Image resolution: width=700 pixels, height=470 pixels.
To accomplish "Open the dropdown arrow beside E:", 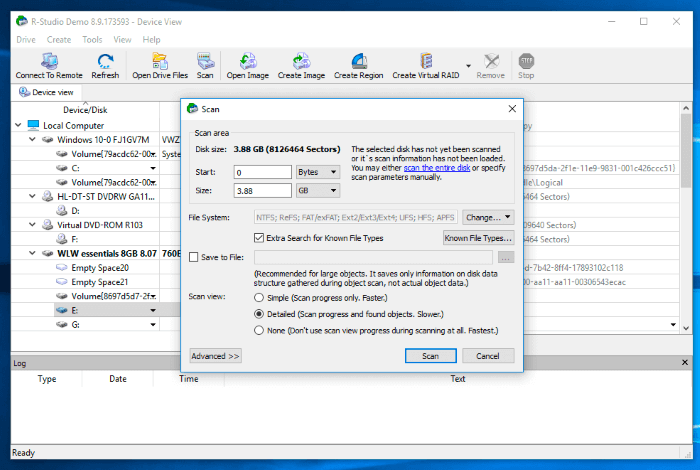I will (x=153, y=310).
